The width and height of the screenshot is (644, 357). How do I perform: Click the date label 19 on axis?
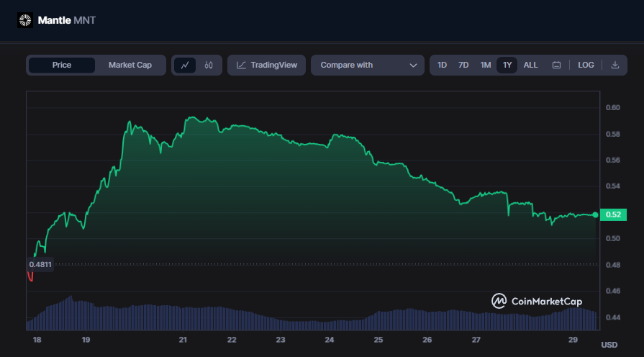[x=86, y=340]
